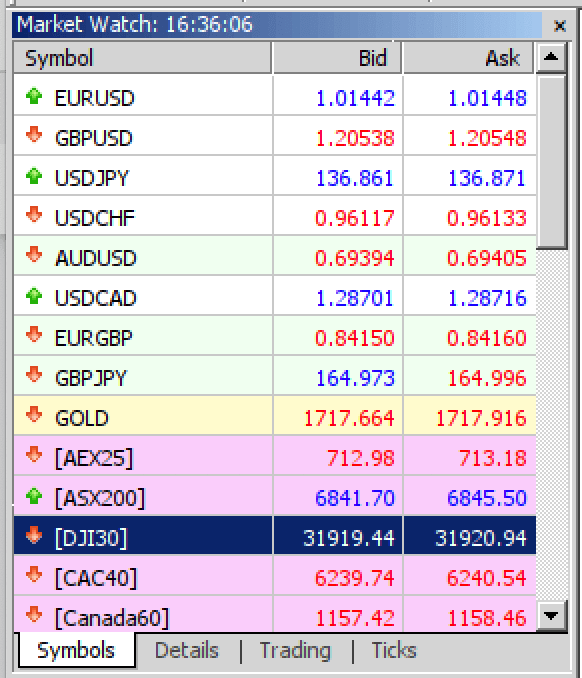Click the green up arrow beside [ASX200]
Image resolution: width=582 pixels, height=678 pixels.
tap(34, 496)
